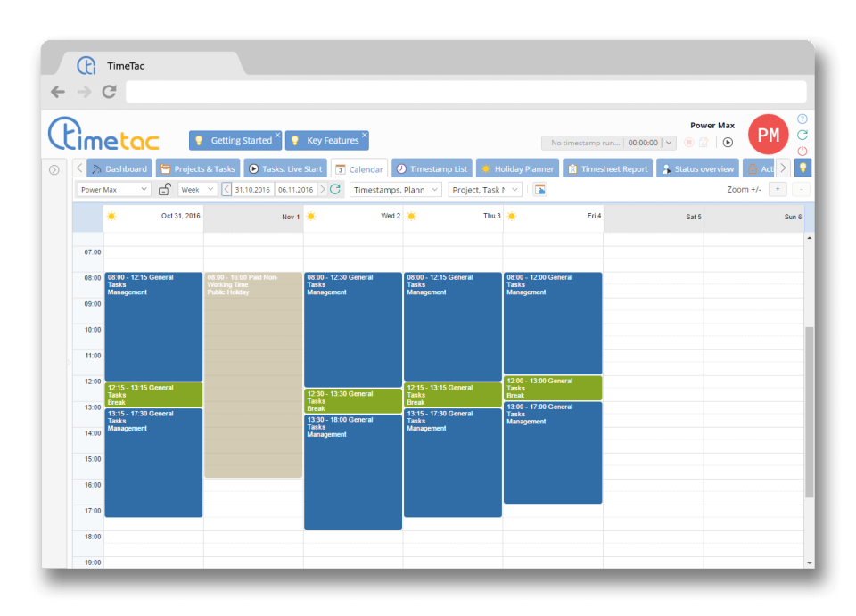Image resolution: width=856 pixels, height=616 pixels.
Task: Click the calendar vertical scrollbar
Action: [x=809, y=410]
